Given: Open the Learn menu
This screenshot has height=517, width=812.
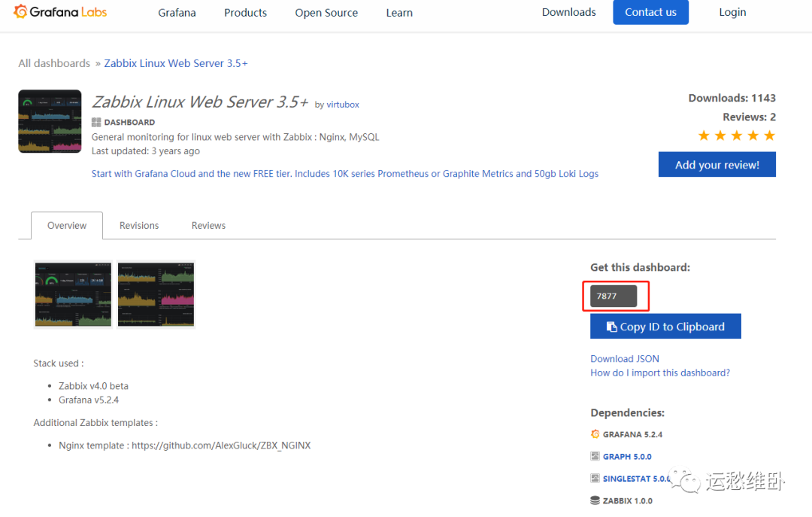Looking at the screenshot, I should [x=399, y=13].
